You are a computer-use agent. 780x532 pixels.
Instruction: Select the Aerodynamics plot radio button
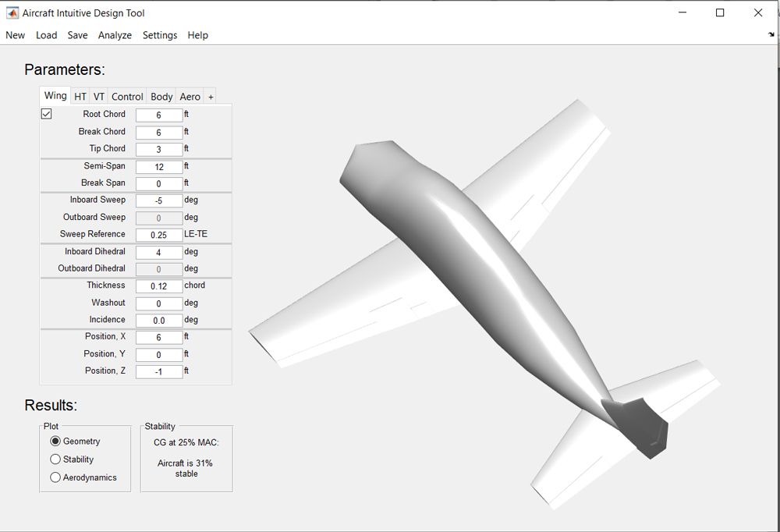(55, 477)
